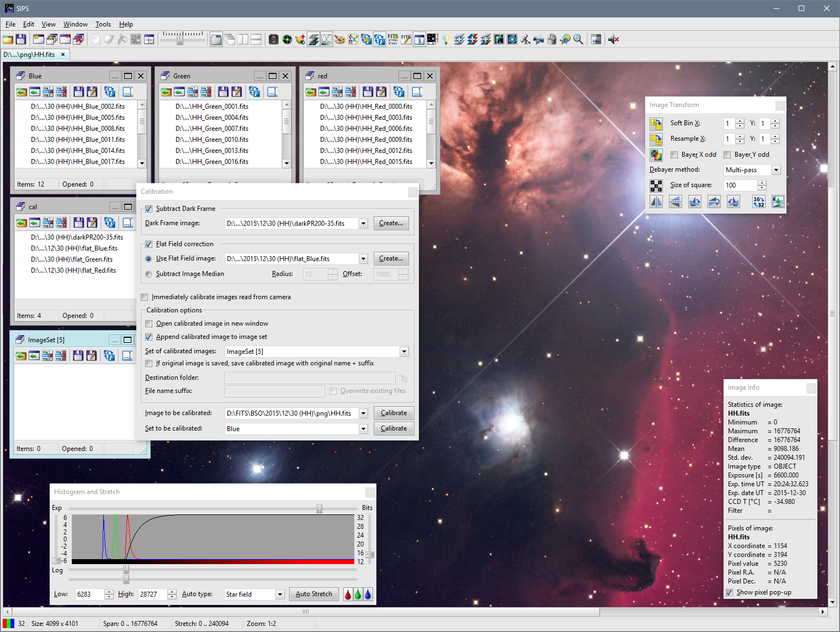Select Subtract Image Median radio button
840x632 pixels.
click(x=148, y=274)
